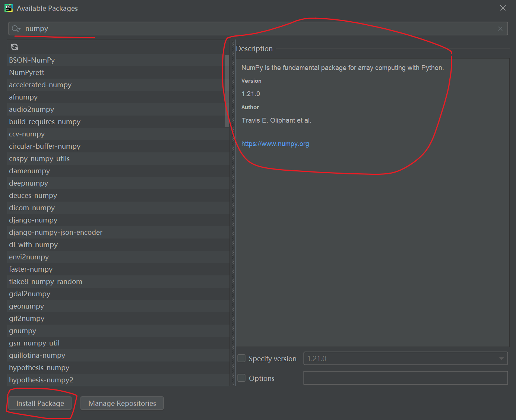
Task: Clear the search field with X icon
Action: click(500, 29)
